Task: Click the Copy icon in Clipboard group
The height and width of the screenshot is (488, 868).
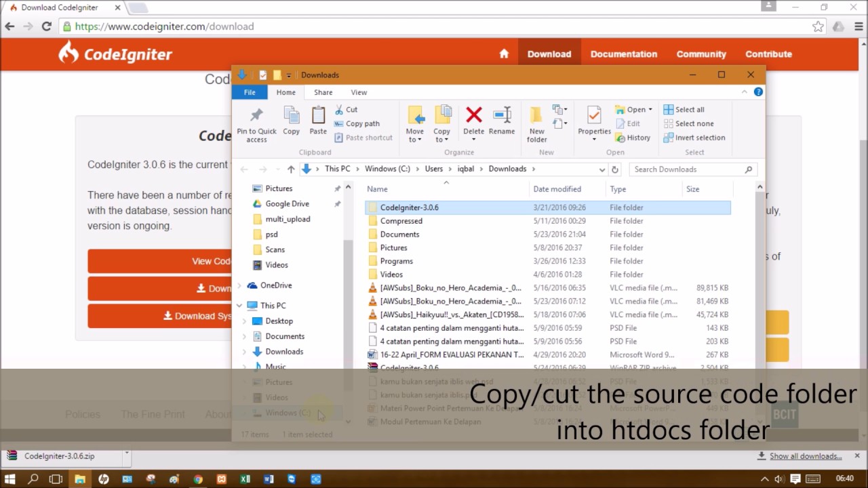Action: [x=292, y=115]
